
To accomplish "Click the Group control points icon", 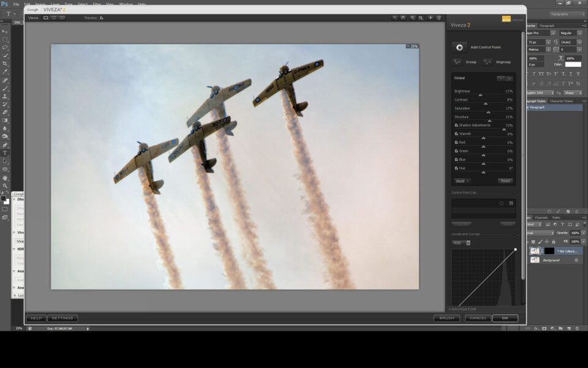I will tap(457, 62).
